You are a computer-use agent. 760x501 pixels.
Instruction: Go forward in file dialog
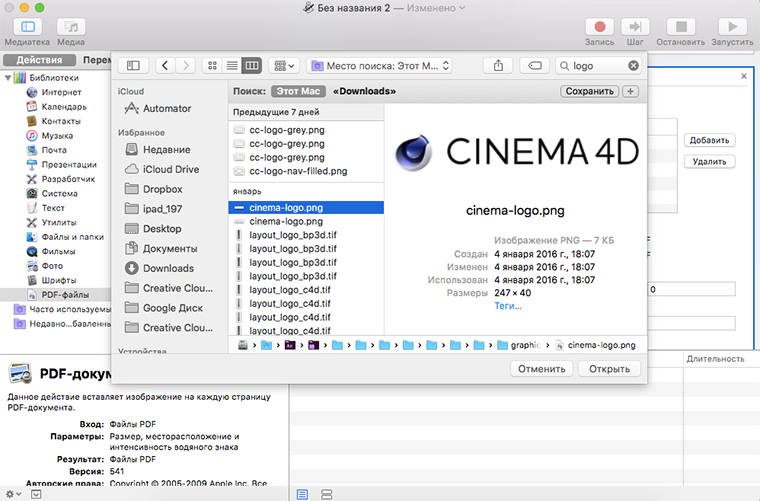coord(186,65)
